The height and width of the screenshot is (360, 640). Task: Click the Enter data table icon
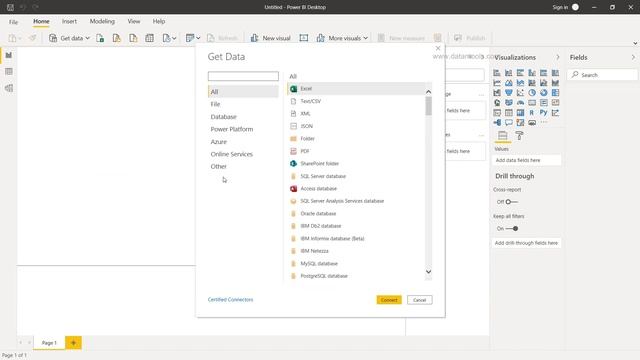point(149,38)
